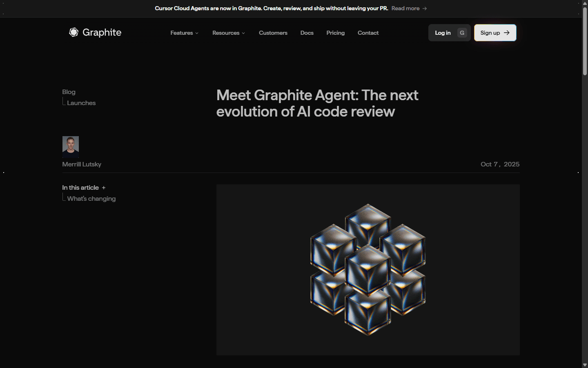Click the cubes hero image

coord(368,270)
